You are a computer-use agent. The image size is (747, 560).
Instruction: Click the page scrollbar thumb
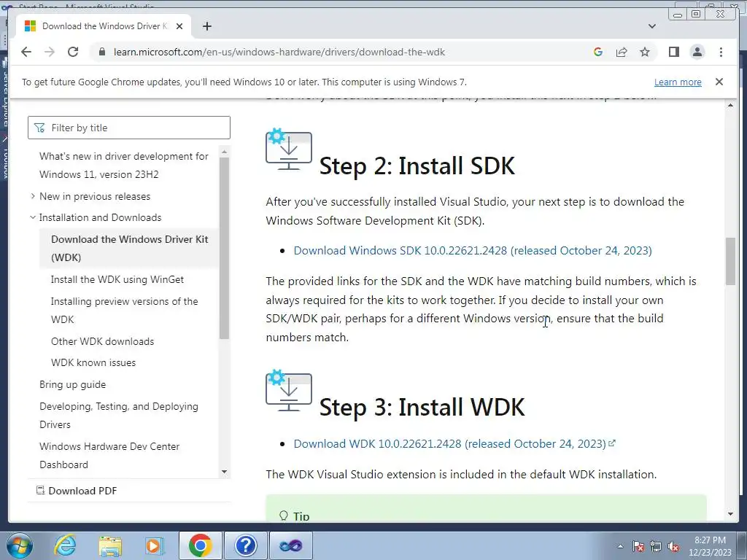point(730,261)
